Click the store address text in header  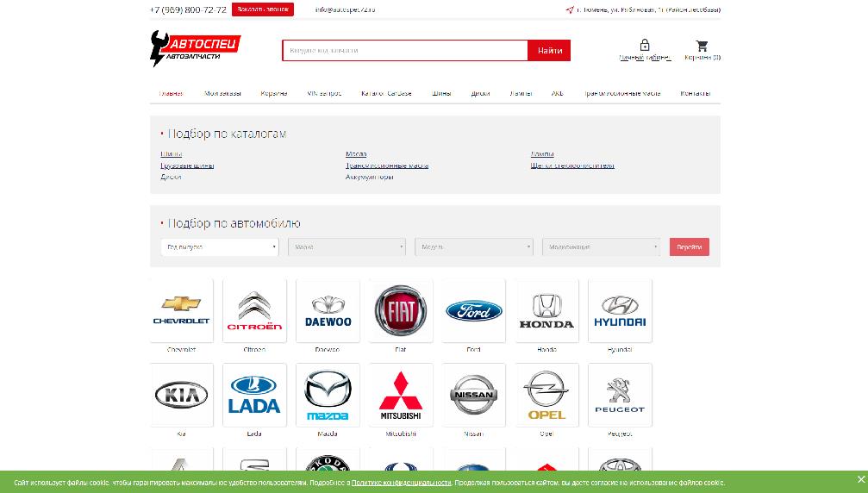tap(648, 9)
